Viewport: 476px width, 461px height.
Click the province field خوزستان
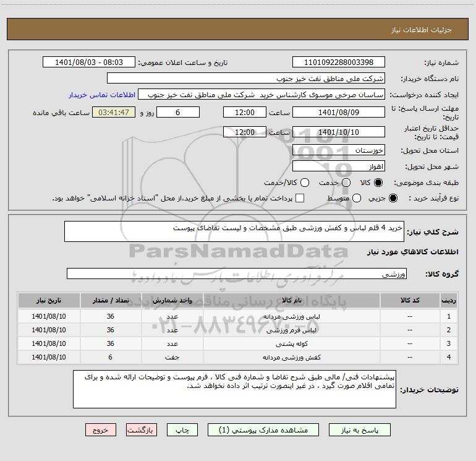pos(339,150)
